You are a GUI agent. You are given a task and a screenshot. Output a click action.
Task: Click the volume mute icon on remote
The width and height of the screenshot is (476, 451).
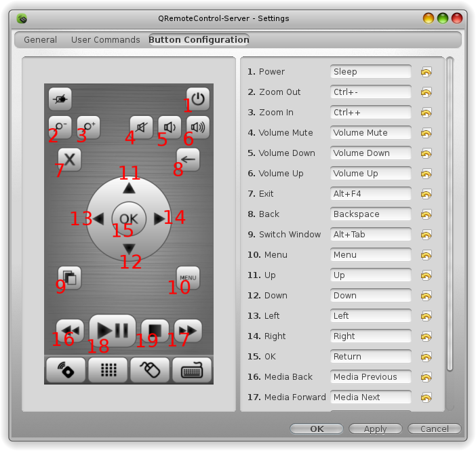click(141, 127)
